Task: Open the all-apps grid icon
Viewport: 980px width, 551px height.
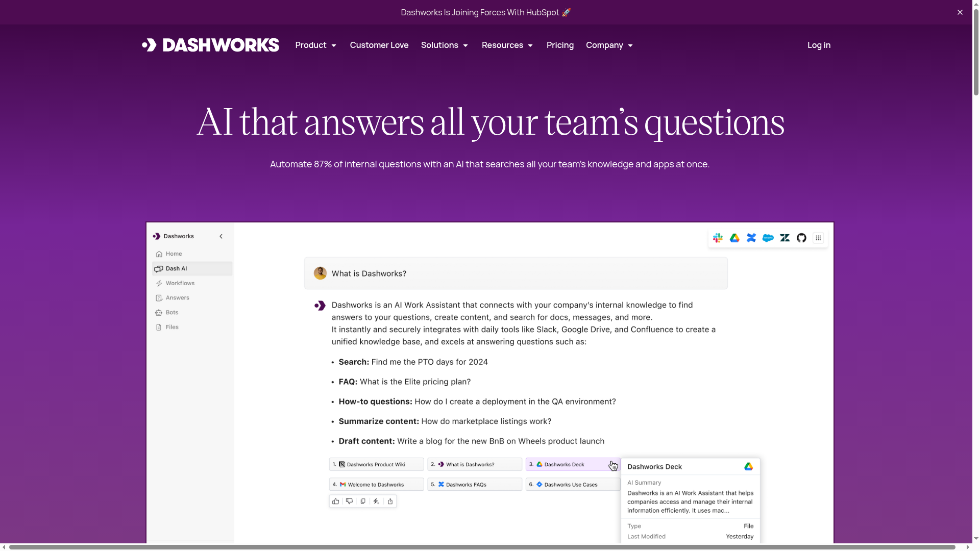Action: [x=818, y=238]
